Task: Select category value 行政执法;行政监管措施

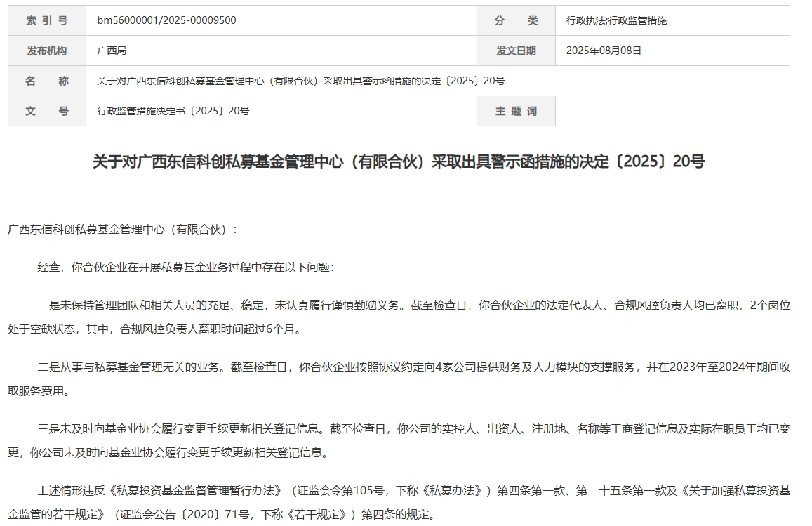Action: [616, 21]
